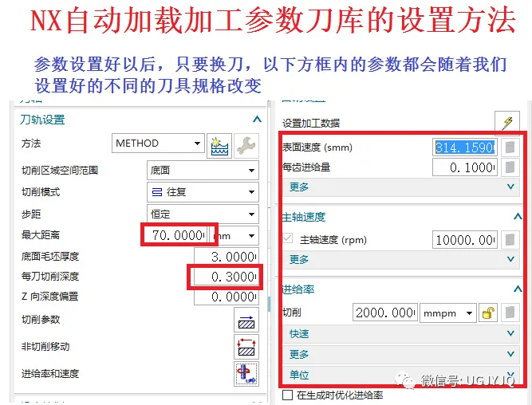
Task: Click the edit method wrench icon
Action: click(246, 146)
